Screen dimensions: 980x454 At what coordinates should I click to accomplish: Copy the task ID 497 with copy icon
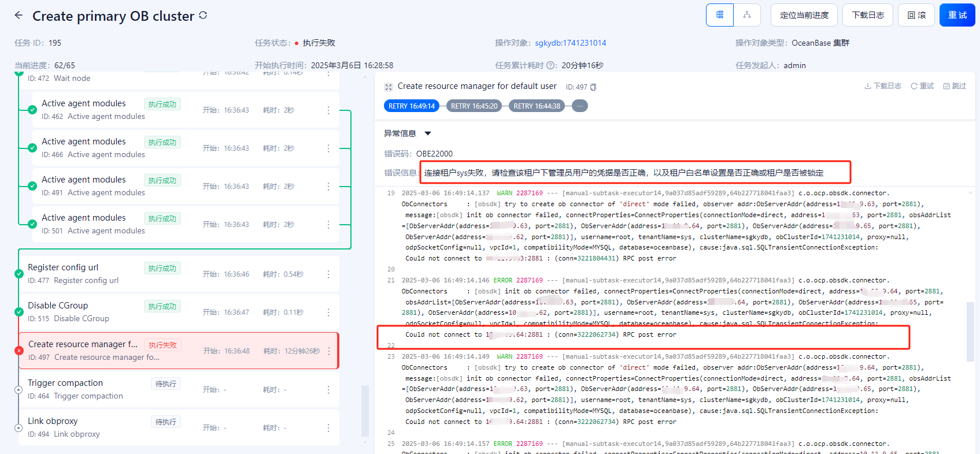coord(593,87)
